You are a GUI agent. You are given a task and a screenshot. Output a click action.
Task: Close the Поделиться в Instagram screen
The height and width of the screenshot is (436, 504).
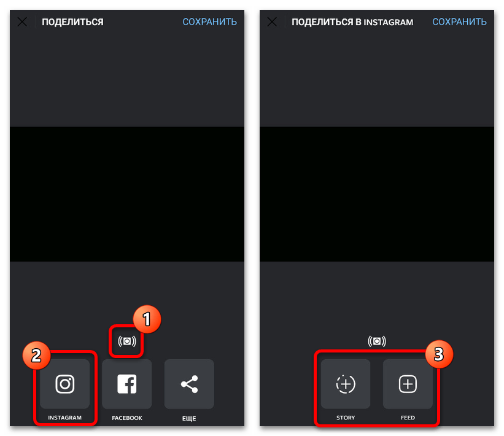pyautogui.click(x=272, y=22)
